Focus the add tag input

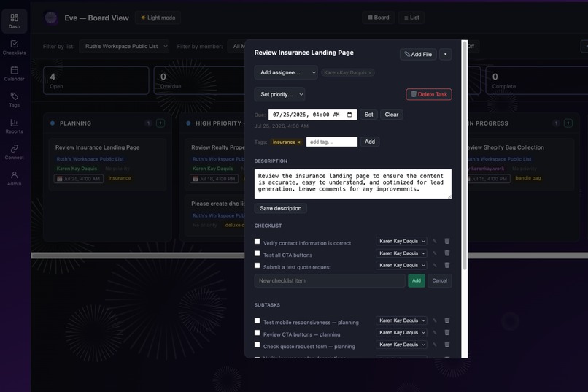[x=331, y=142]
